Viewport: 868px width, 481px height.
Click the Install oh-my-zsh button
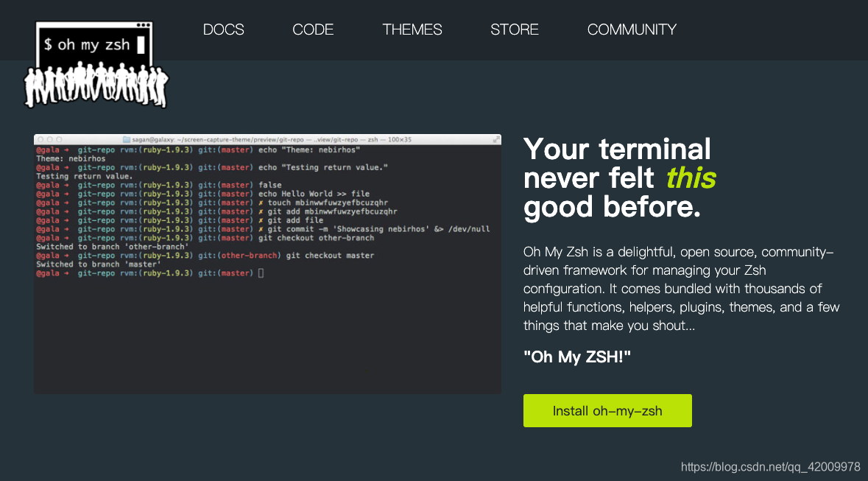tap(607, 410)
